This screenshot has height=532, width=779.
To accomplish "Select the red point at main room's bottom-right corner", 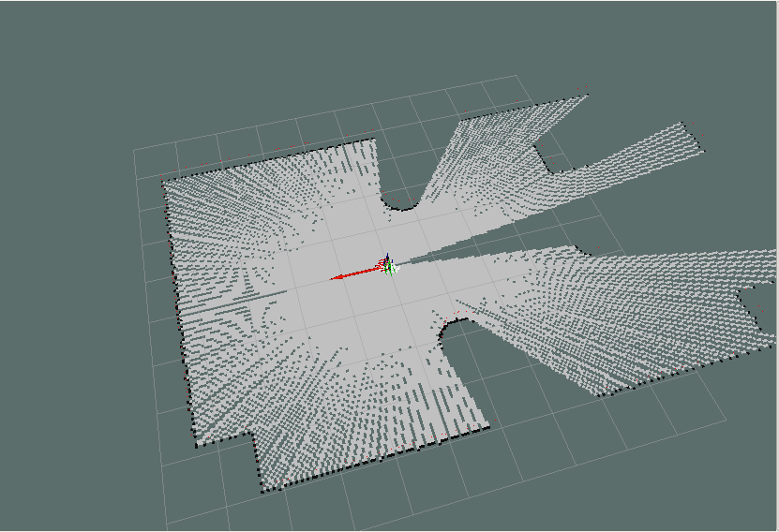I will [496, 422].
